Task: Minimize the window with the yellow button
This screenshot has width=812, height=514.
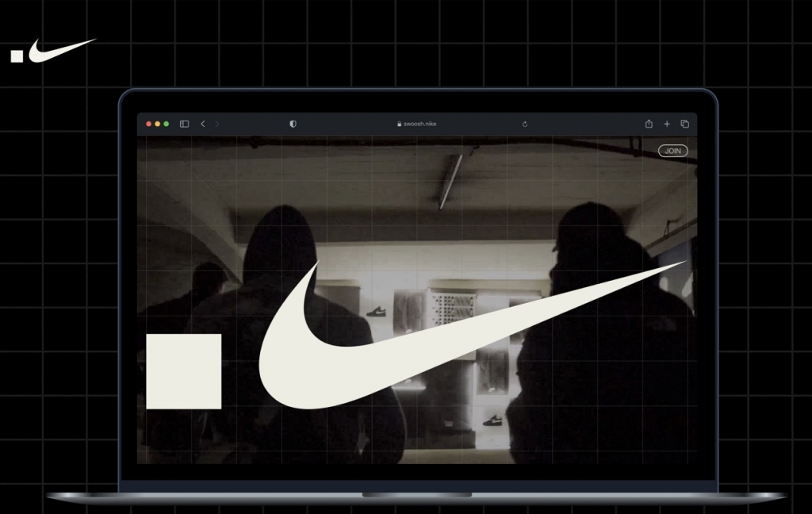Action: [x=158, y=124]
